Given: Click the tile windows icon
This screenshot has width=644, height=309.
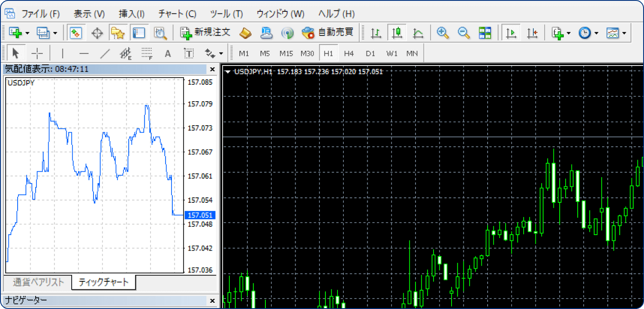Looking at the screenshot, I should pyautogui.click(x=485, y=33).
